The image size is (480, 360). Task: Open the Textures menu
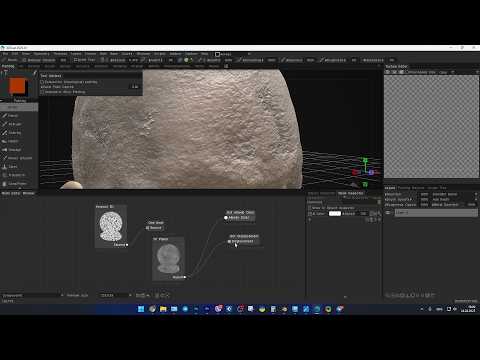coord(60,54)
